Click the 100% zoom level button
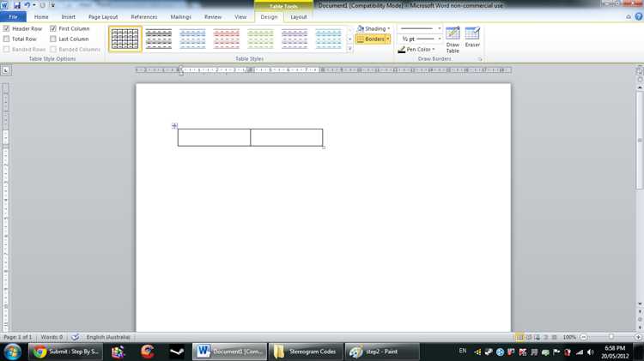The image size is (644, 361). point(569,337)
